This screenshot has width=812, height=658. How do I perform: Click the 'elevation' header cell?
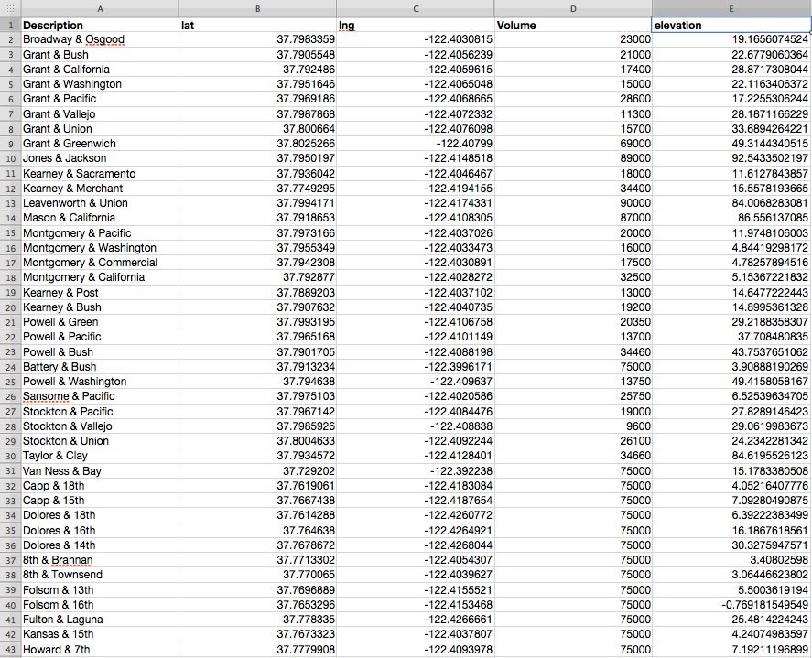click(x=731, y=25)
